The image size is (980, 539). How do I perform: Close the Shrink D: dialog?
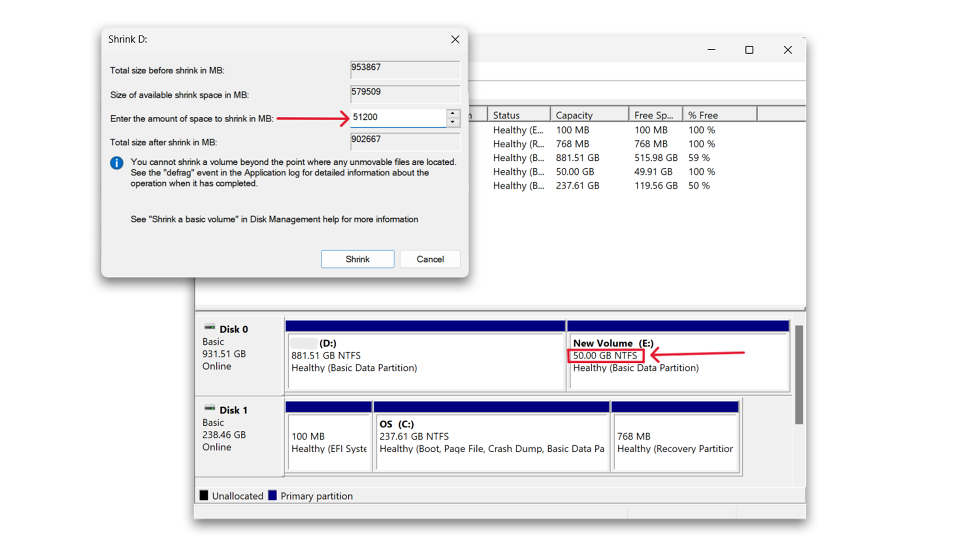click(x=455, y=39)
